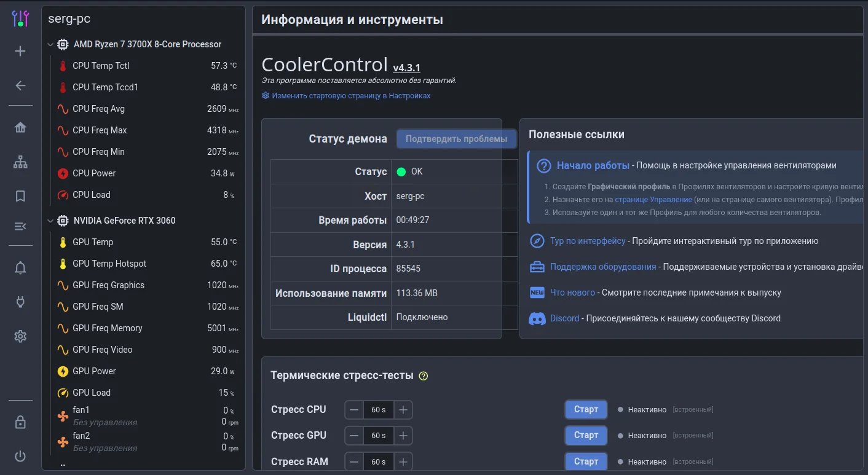Screen dimensions: 868x475
Task: Click the Стресс CPU 60 s duration field
Action: coord(379,410)
